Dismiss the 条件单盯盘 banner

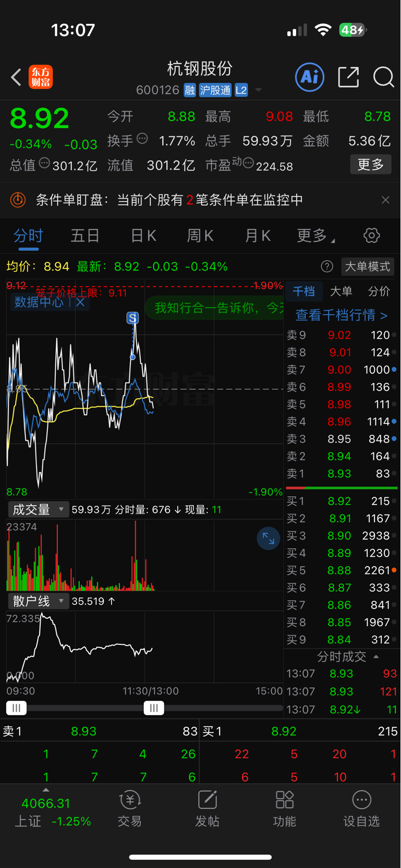pyautogui.click(x=385, y=200)
